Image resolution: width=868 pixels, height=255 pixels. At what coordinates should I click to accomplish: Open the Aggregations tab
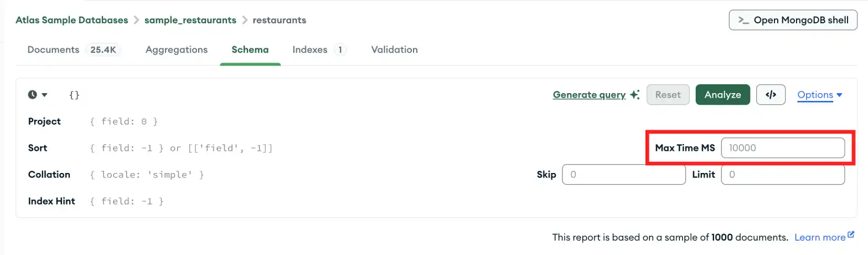tap(177, 50)
